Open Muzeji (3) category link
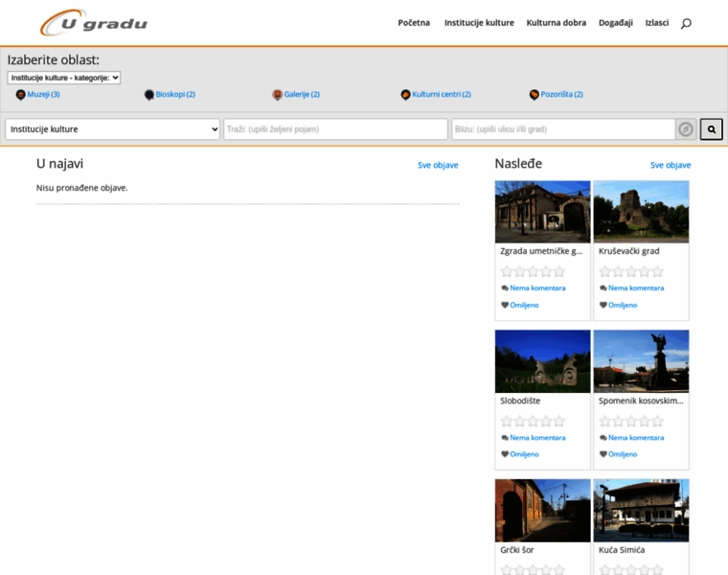 44,94
